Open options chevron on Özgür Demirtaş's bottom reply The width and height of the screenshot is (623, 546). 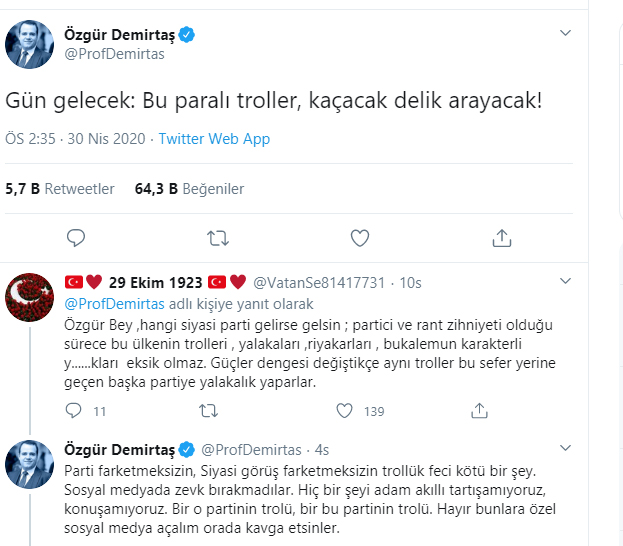565,449
